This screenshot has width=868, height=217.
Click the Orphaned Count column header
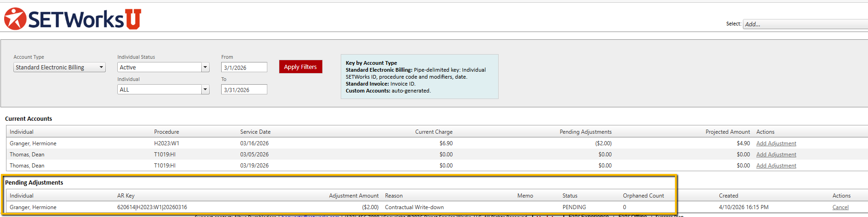(x=643, y=196)
